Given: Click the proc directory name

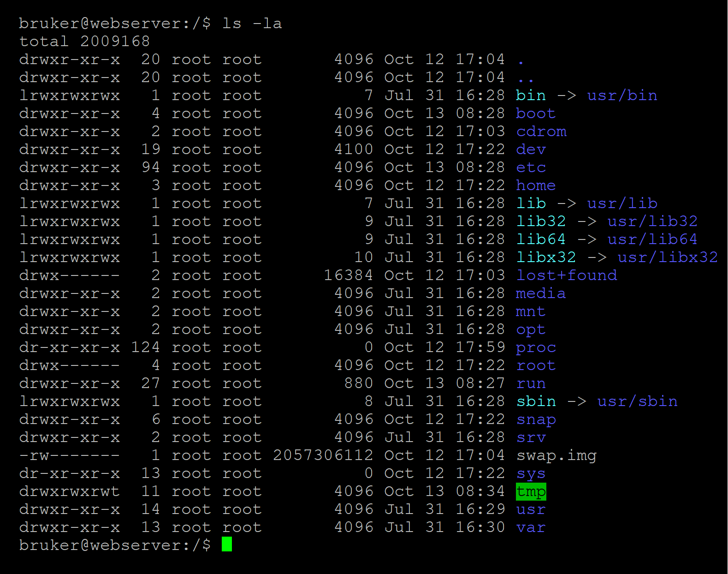Looking at the screenshot, I should tap(536, 347).
